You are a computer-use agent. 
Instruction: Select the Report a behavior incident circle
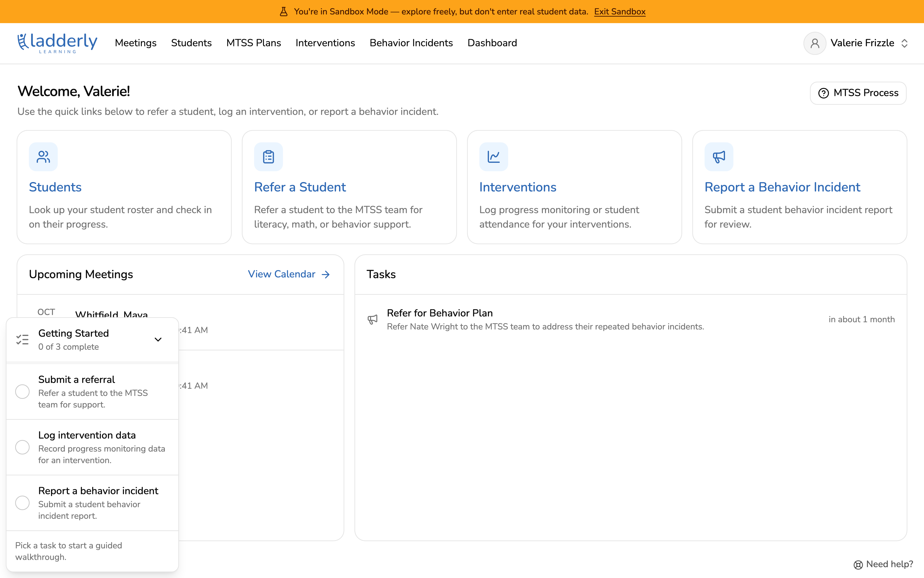coord(23,503)
